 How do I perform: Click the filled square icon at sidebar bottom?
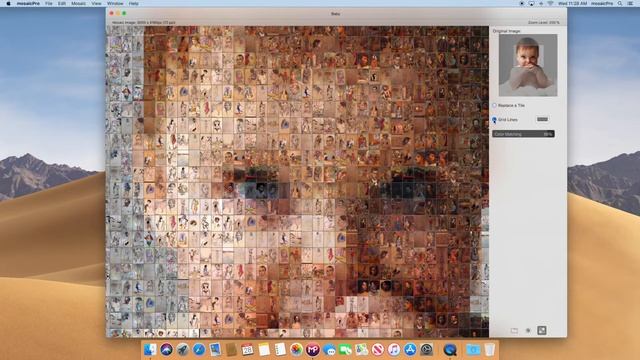click(542, 330)
